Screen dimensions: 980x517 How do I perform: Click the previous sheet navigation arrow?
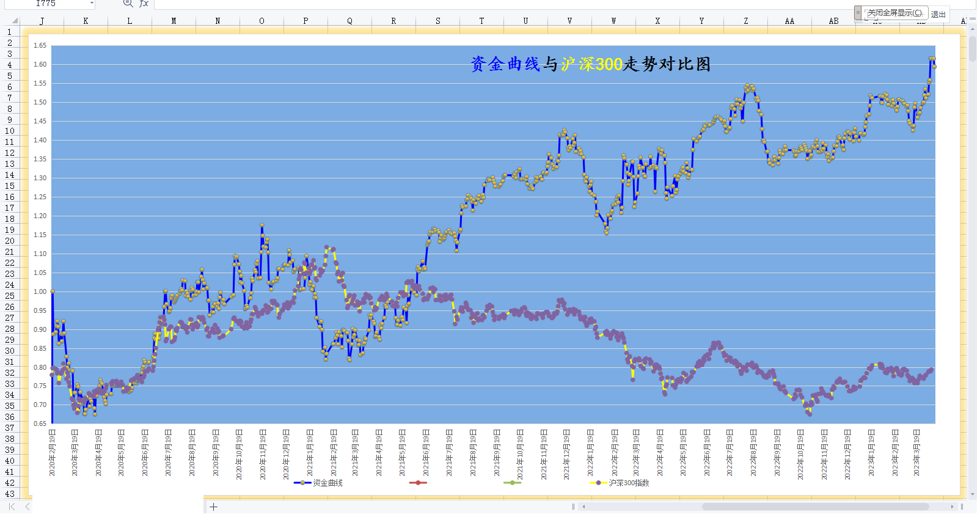27,507
